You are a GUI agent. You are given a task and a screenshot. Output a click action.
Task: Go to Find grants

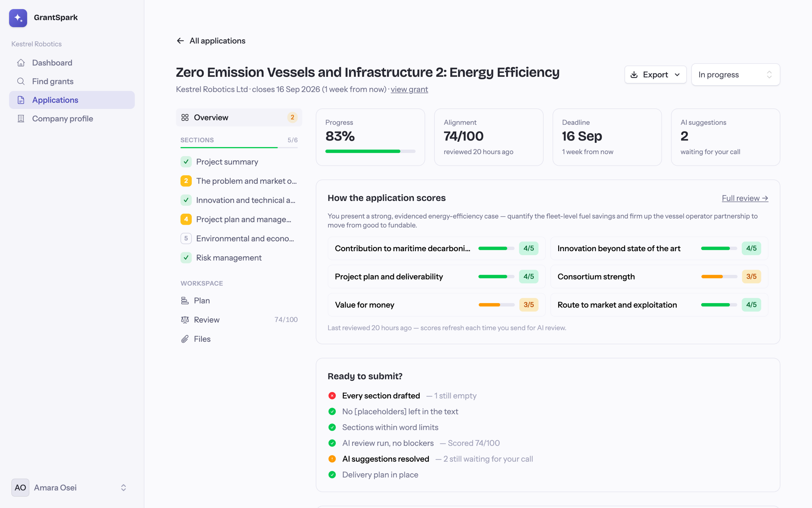[x=72, y=81]
